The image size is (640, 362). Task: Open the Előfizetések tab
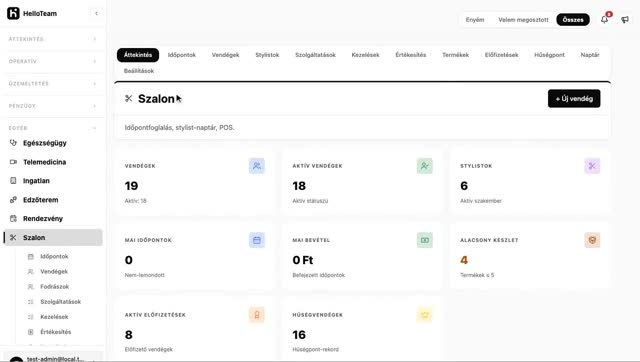point(502,55)
